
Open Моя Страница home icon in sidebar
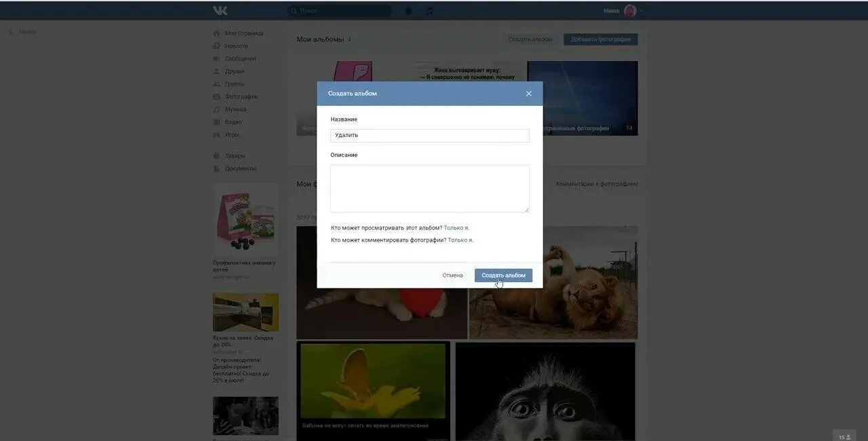pos(217,33)
